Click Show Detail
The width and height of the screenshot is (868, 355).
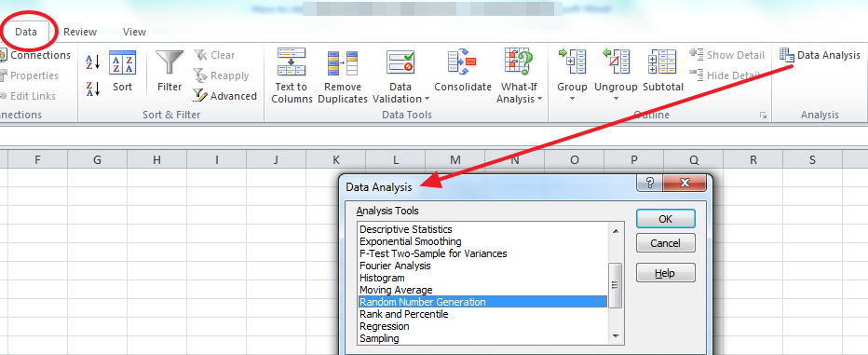(726, 55)
